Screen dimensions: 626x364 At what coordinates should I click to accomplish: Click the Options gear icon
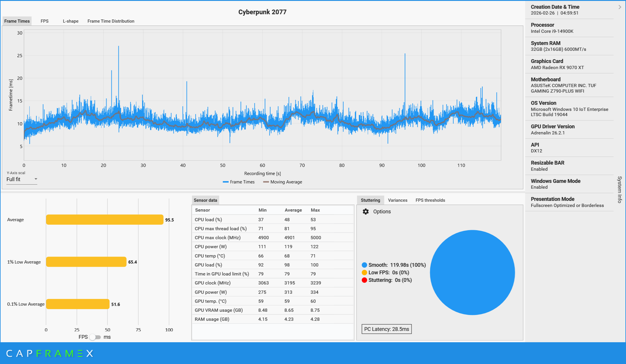click(366, 212)
